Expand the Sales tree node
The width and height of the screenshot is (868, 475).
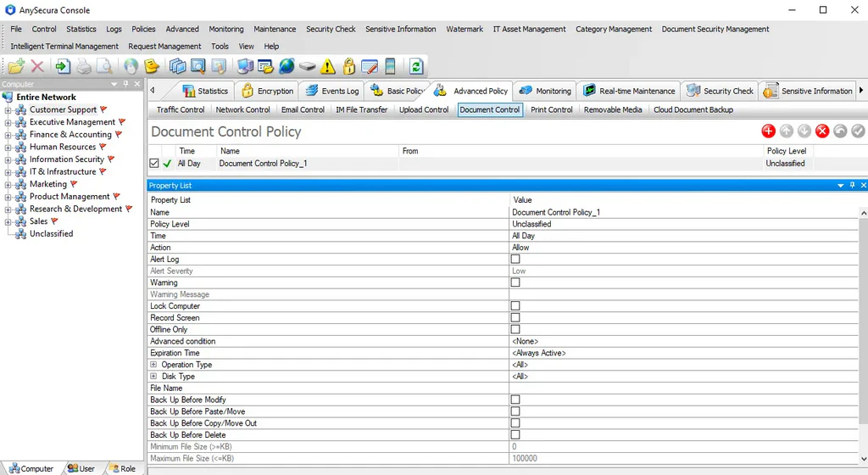click(8, 221)
